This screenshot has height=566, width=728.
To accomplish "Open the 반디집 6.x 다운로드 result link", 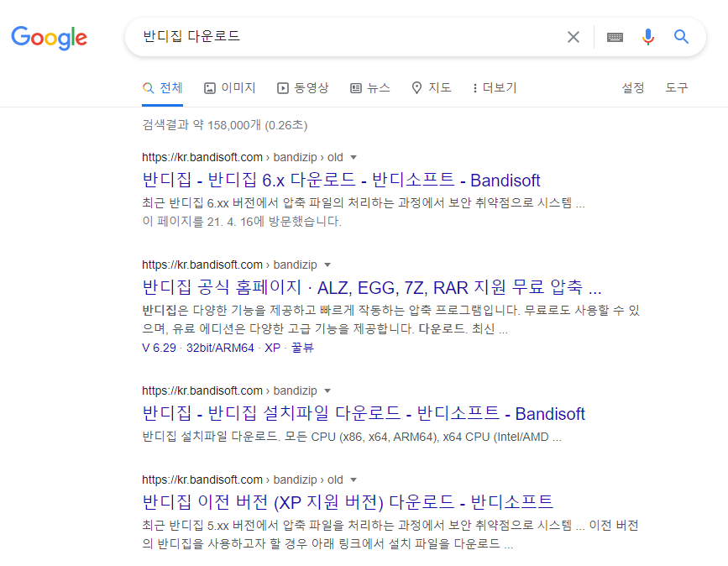I will coord(341,181).
